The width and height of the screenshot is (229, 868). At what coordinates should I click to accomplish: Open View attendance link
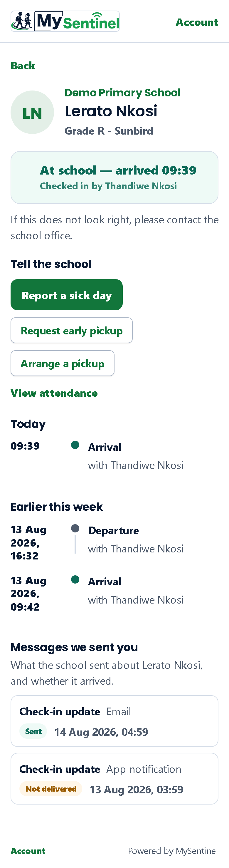pyautogui.click(x=54, y=393)
